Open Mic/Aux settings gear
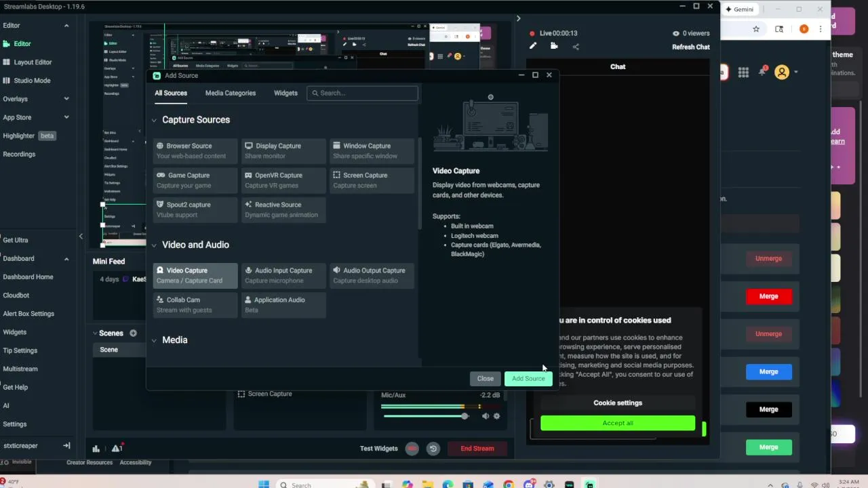 click(496, 416)
